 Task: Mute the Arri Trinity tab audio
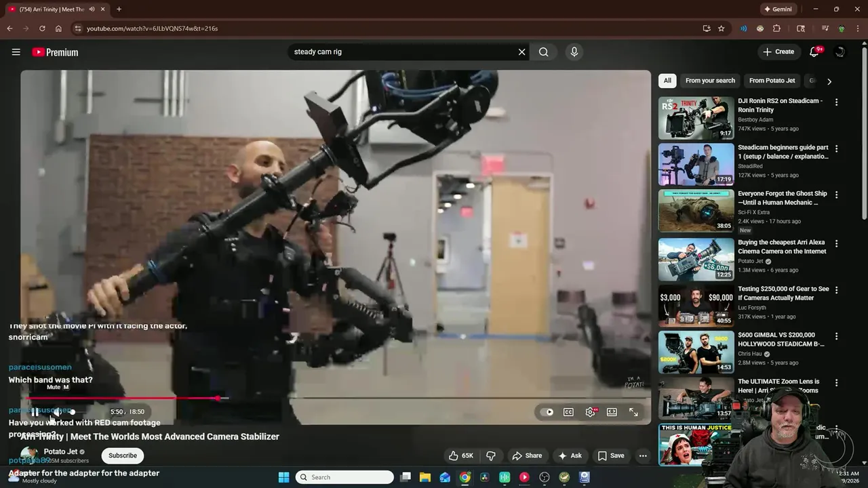[92, 9]
